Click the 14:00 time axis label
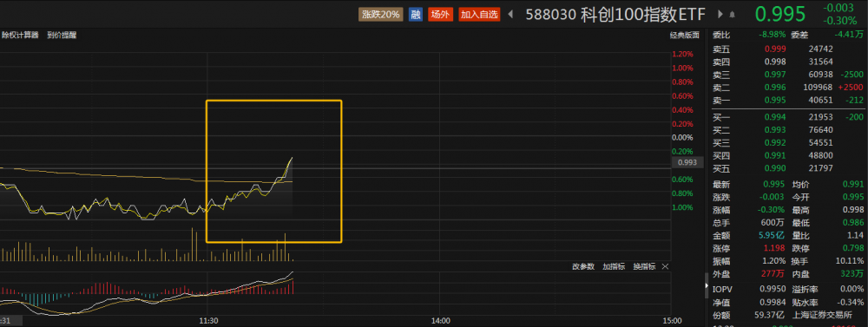 (x=440, y=320)
